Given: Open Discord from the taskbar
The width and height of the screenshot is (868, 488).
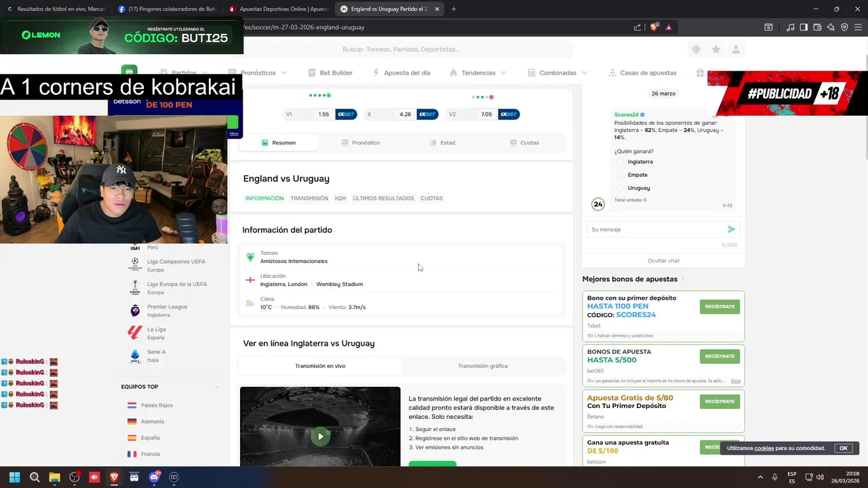Looking at the screenshot, I should tap(154, 477).
